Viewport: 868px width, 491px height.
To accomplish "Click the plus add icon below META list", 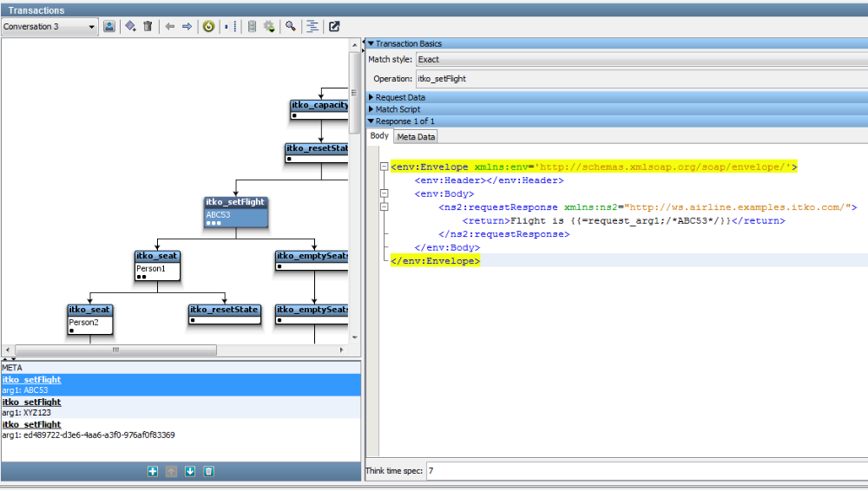I will [x=153, y=471].
